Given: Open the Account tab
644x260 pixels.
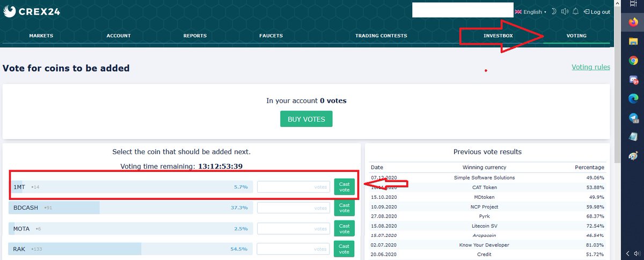Looking at the screenshot, I should (119, 36).
